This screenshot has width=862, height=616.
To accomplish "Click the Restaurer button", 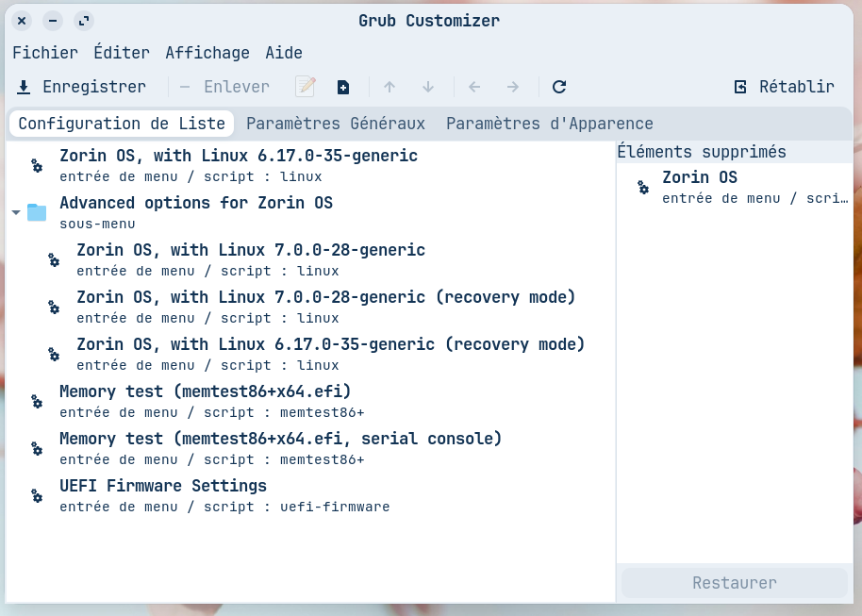I will [735, 583].
